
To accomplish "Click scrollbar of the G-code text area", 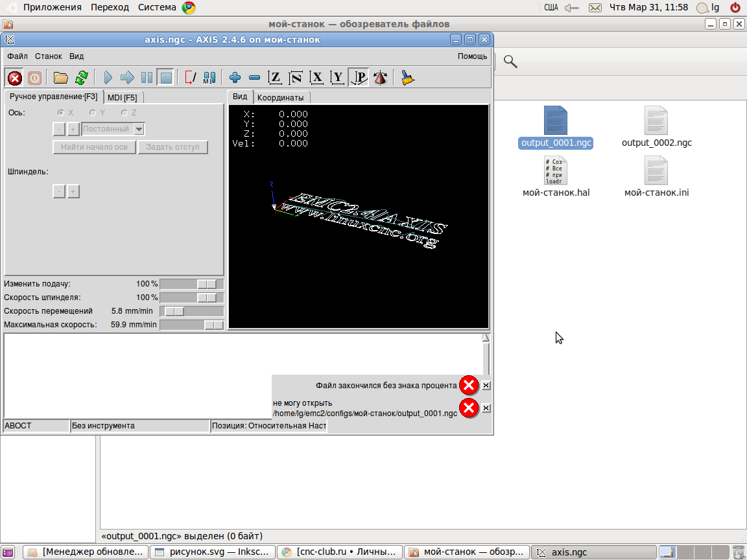I will click(x=486, y=355).
